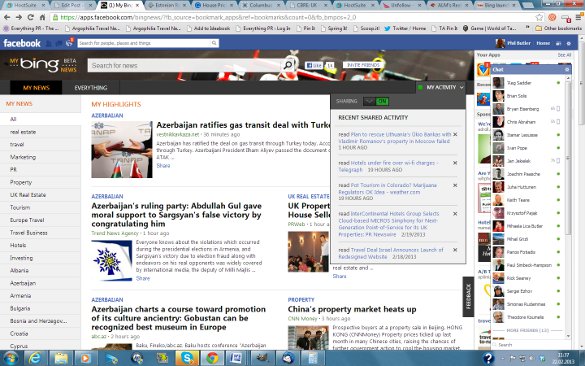Switch to the EVERYTHING tab

91,88
